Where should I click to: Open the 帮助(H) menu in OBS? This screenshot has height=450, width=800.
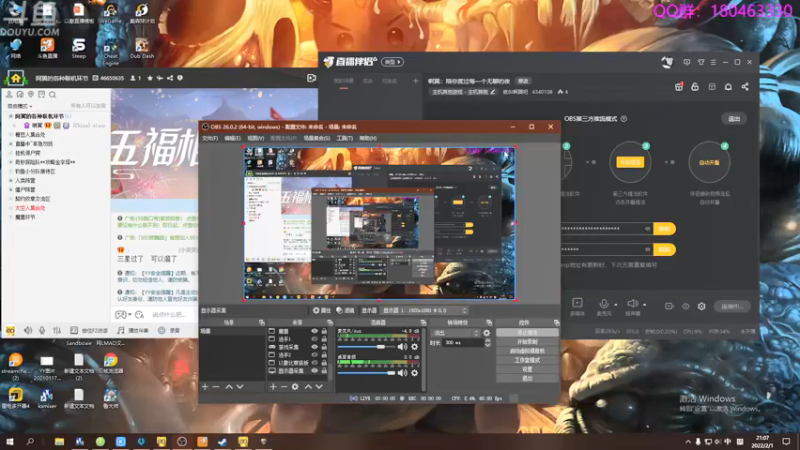(368, 138)
